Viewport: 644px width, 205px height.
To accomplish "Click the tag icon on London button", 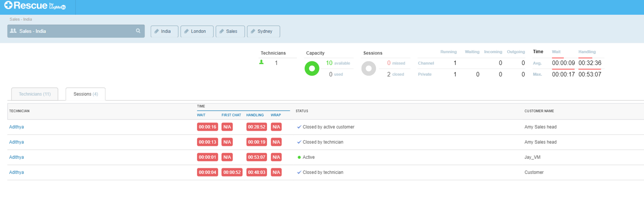I will [x=186, y=31].
